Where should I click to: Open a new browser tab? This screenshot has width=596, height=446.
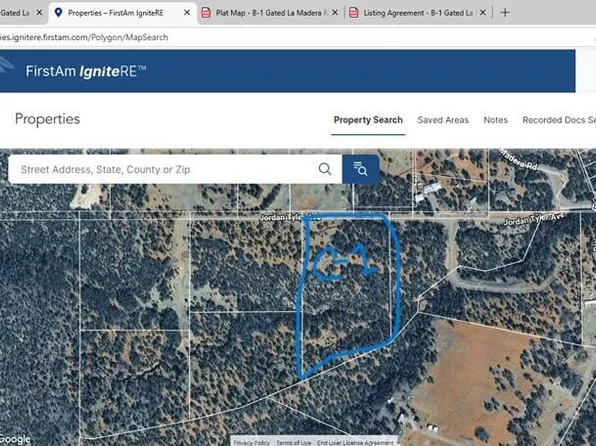click(x=505, y=13)
